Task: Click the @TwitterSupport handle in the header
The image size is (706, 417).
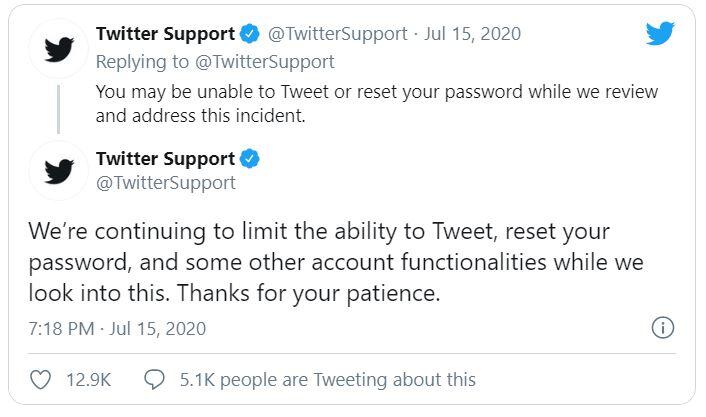Action: point(336,34)
